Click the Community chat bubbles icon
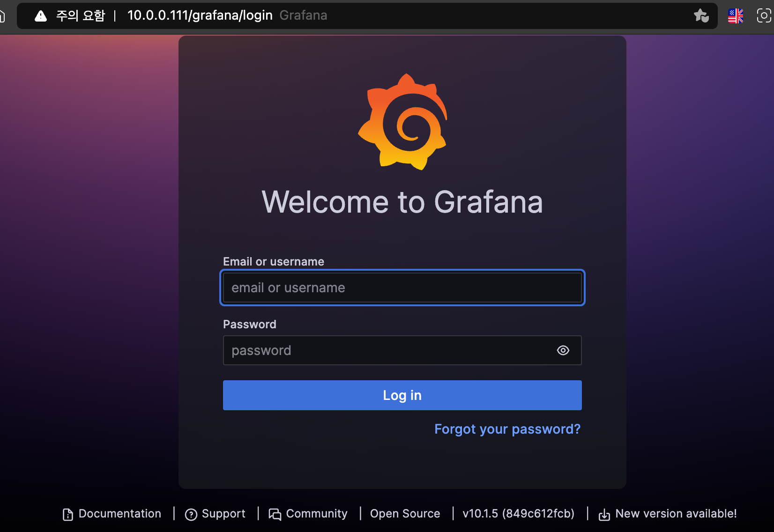This screenshot has height=532, width=774. click(275, 515)
